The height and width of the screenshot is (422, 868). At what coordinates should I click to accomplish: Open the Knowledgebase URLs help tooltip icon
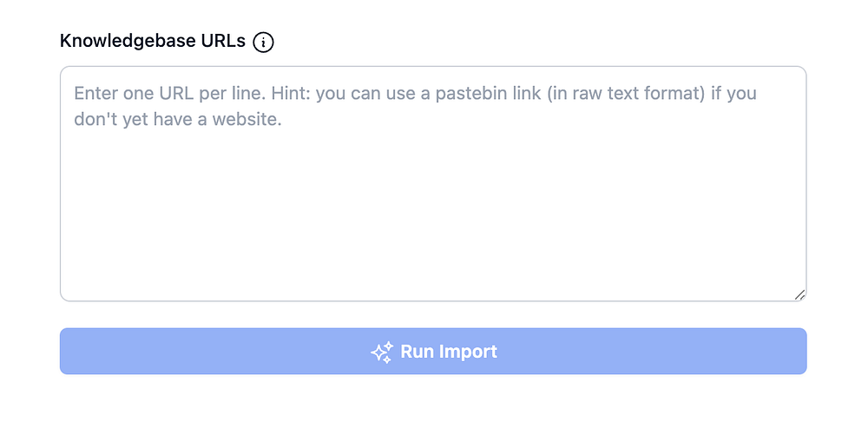click(263, 42)
